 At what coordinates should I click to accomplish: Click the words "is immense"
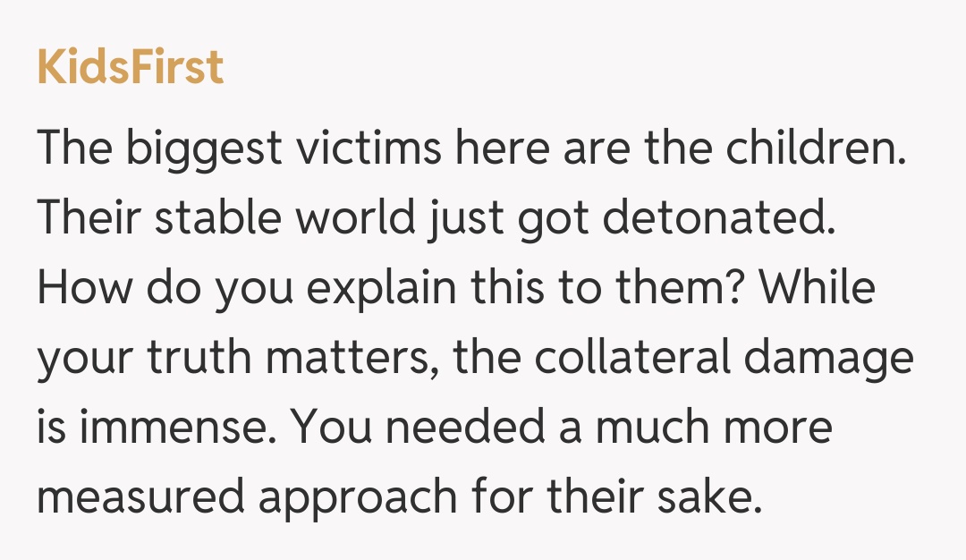click(x=152, y=428)
